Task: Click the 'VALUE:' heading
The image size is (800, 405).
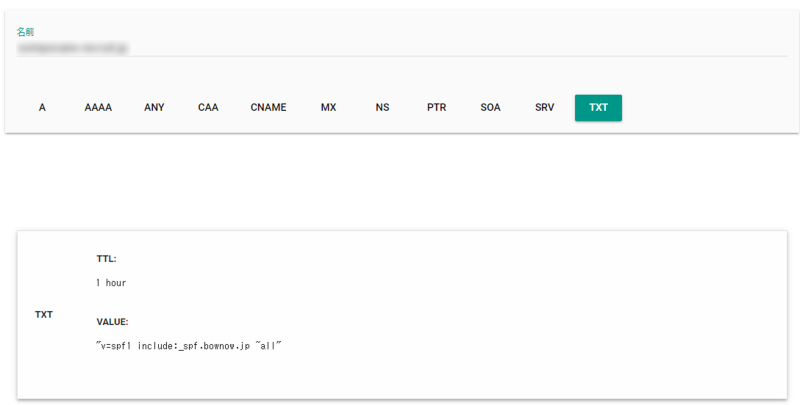Action: tap(112, 322)
